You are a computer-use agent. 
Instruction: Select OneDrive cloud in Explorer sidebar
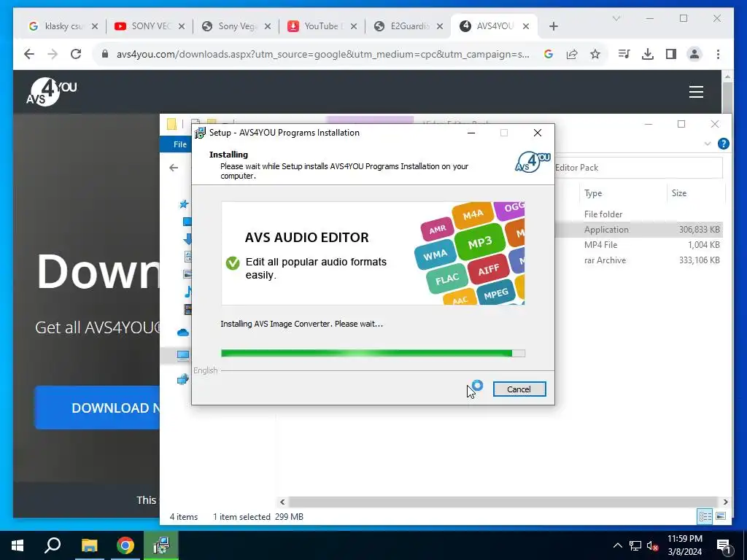tap(183, 332)
